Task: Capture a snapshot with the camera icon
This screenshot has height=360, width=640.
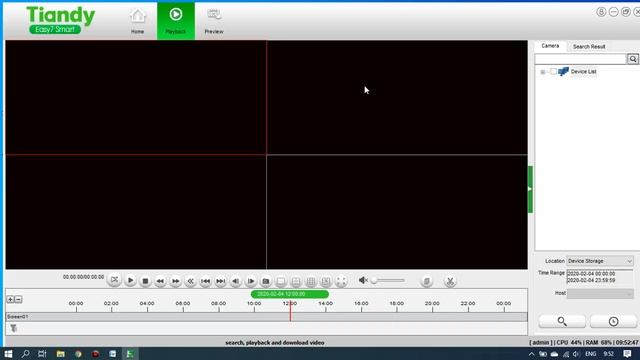Action: point(266,281)
